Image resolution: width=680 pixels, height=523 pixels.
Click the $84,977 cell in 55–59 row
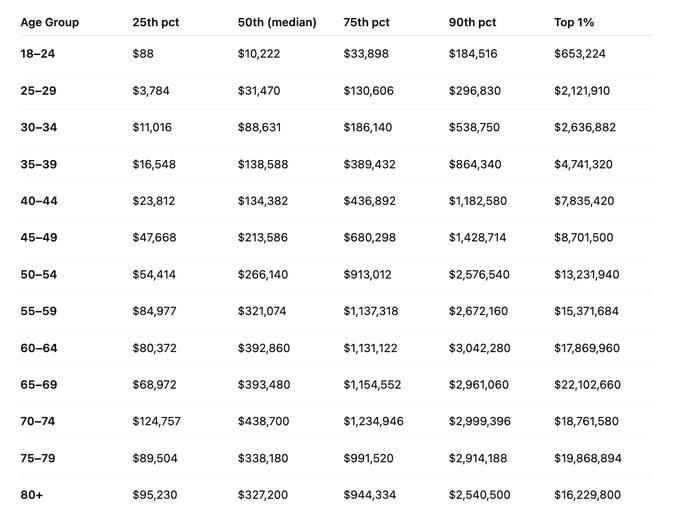pos(154,311)
